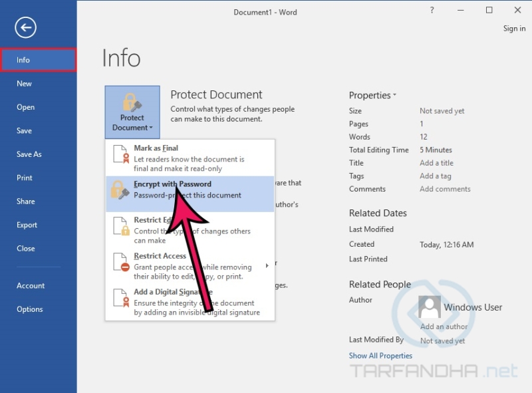Image resolution: width=532 pixels, height=393 pixels.
Task: Click the Words count value 12
Action: coord(424,137)
